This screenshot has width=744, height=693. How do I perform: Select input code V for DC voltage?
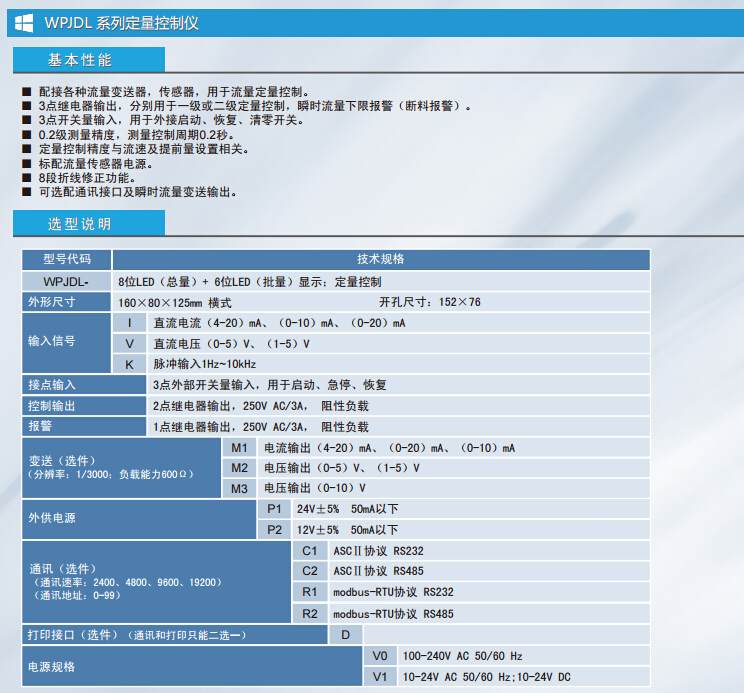point(129,343)
